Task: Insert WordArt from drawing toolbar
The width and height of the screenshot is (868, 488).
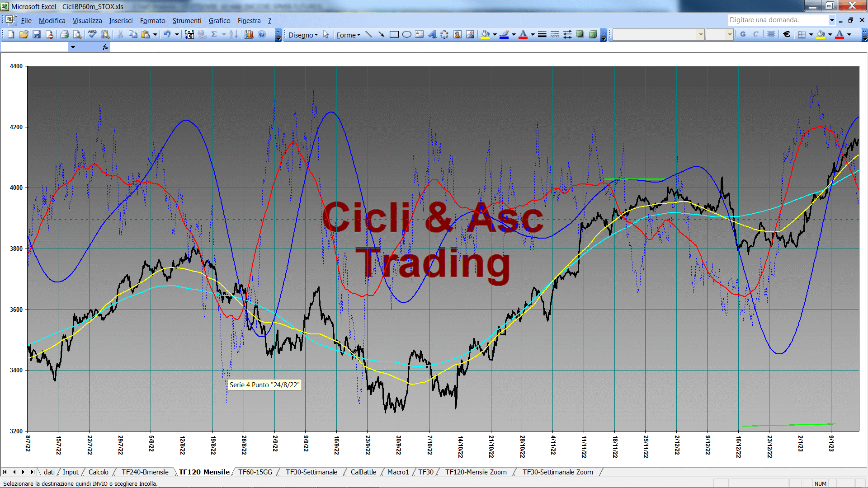Action: [x=432, y=34]
